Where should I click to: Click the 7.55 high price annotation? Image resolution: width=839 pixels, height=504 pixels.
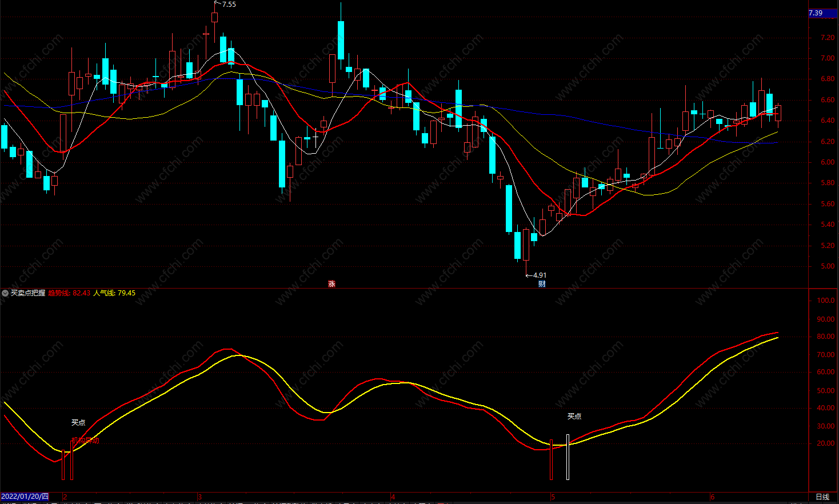click(229, 5)
